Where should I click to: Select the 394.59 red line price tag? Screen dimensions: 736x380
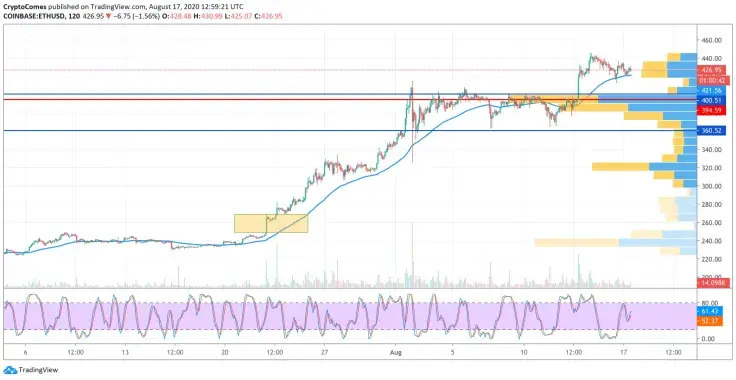coord(712,110)
